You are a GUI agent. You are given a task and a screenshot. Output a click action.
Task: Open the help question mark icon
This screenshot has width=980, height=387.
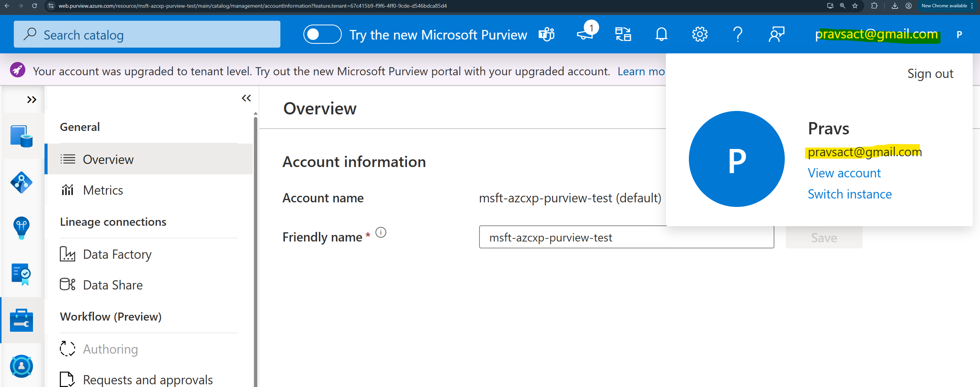tap(737, 34)
